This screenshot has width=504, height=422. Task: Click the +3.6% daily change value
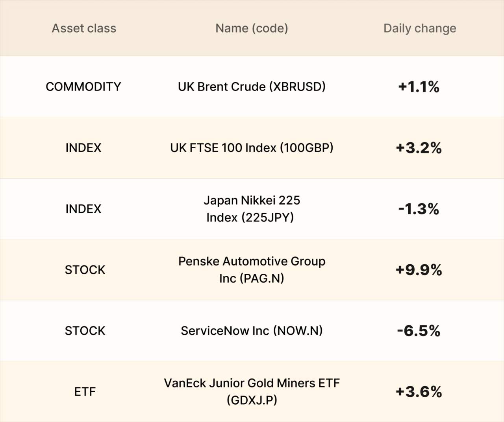click(419, 392)
